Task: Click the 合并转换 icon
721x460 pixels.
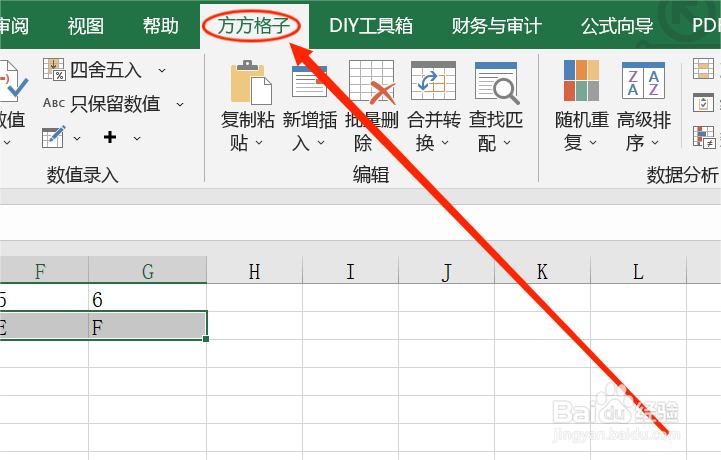Action: pyautogui.click(x=433, y=81)
